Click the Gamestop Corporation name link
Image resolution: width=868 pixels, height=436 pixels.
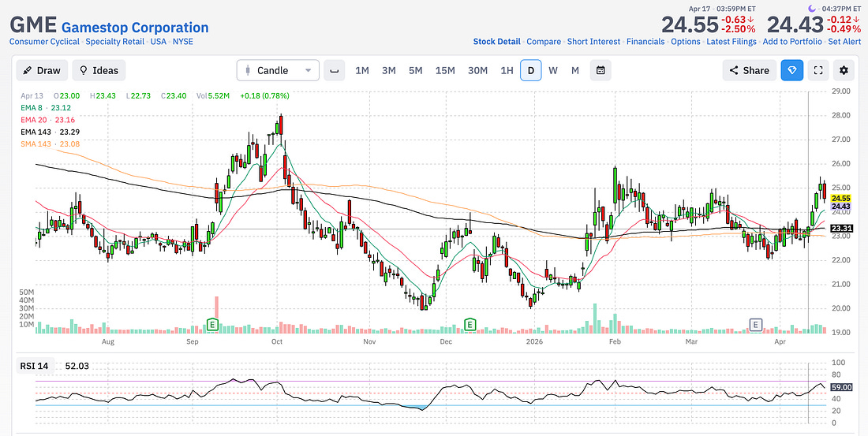tap(135, 28)
